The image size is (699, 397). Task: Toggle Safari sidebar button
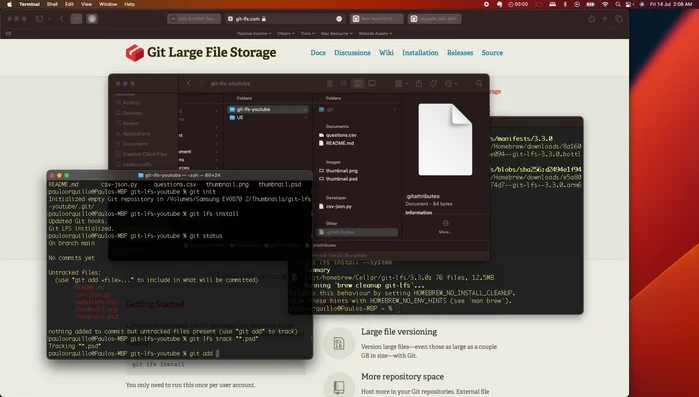39,19
